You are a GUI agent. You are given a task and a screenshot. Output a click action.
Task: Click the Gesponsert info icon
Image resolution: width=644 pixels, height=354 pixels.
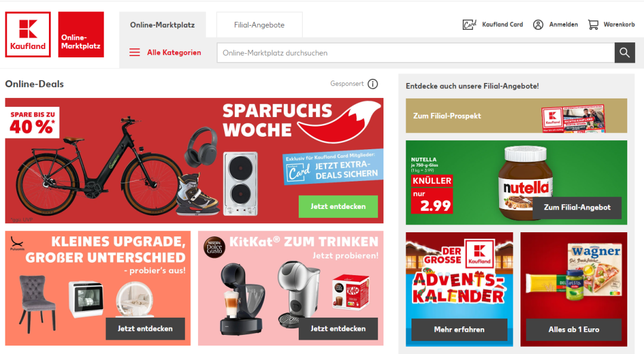pos(373,84)
